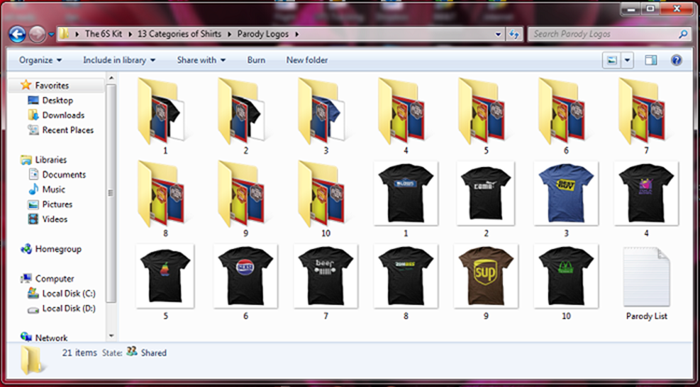Toggle the preview pane button
This screenshot has width=700, height=387.
click(651, 60)
